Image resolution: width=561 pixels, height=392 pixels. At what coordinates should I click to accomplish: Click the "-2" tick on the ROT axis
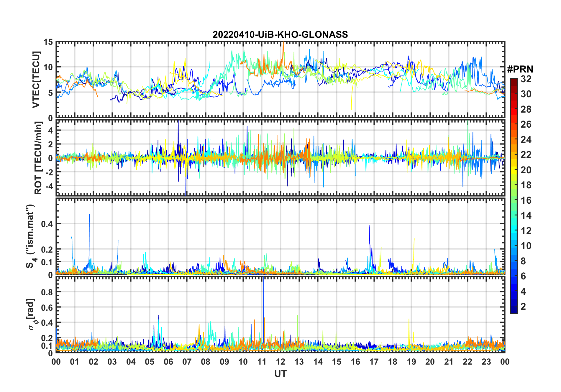[x=49, y=172]
